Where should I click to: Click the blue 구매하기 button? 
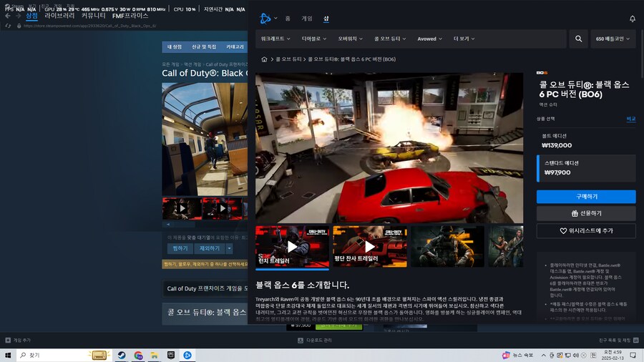coord(586,196)
